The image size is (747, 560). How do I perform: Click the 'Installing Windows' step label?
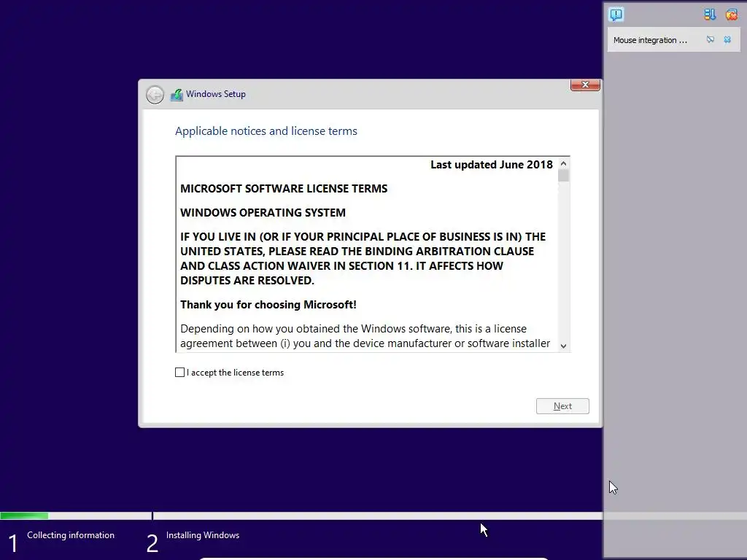203,535
